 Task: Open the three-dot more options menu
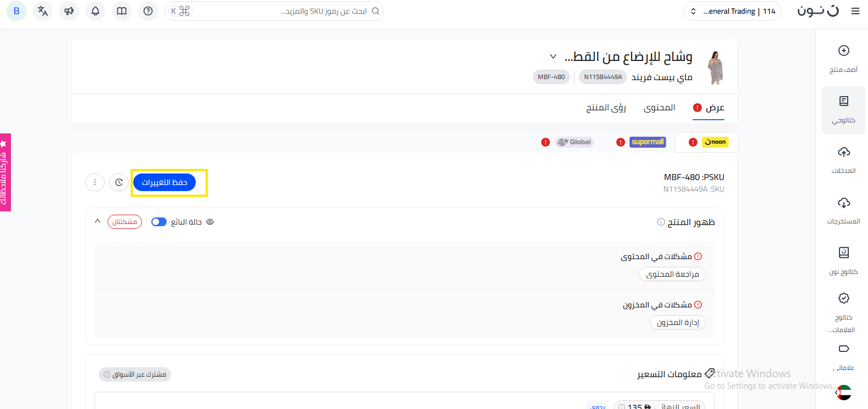(95, 182)
